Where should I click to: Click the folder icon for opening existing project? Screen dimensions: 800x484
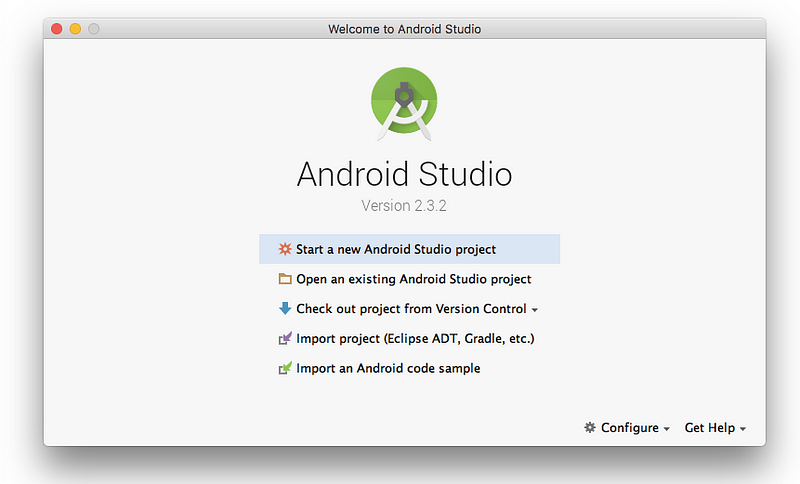pyautogui.click(x=285, y=279)
